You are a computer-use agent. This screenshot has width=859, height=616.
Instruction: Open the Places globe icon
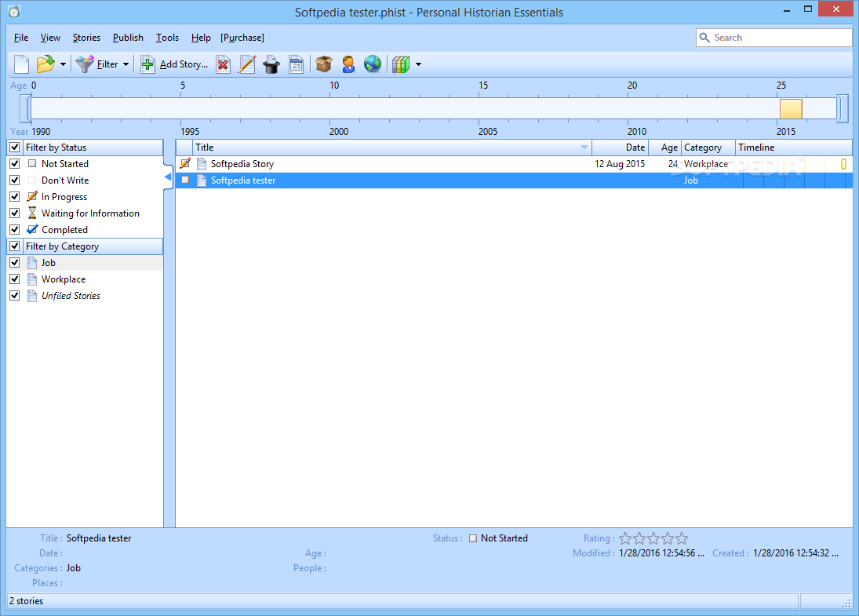(x=372, y=64)
